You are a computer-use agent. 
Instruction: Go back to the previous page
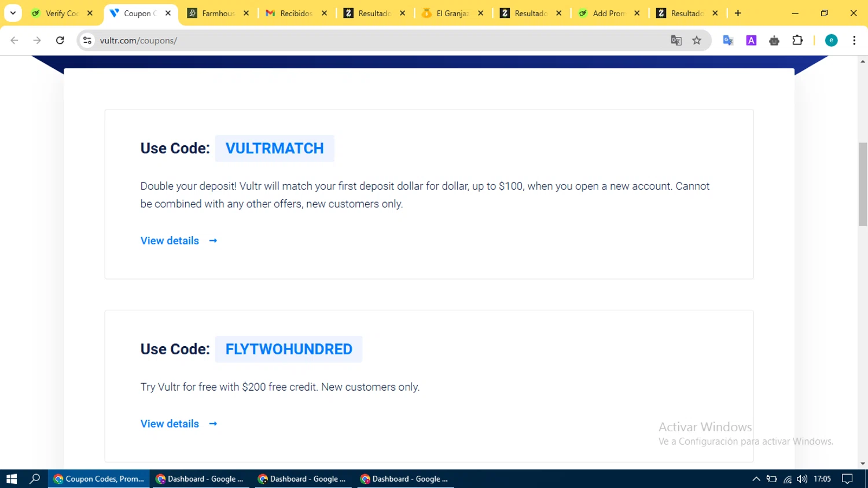tap(14, 41)
